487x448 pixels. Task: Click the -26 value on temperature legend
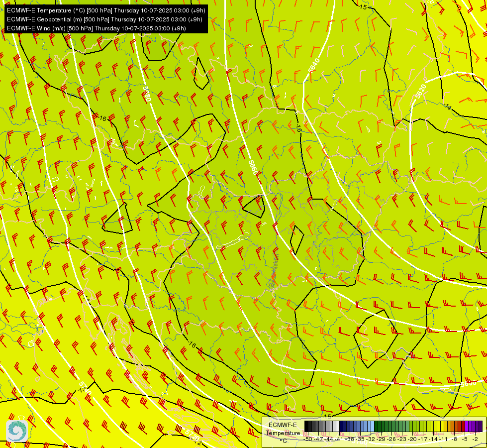[x=391, y=440]
